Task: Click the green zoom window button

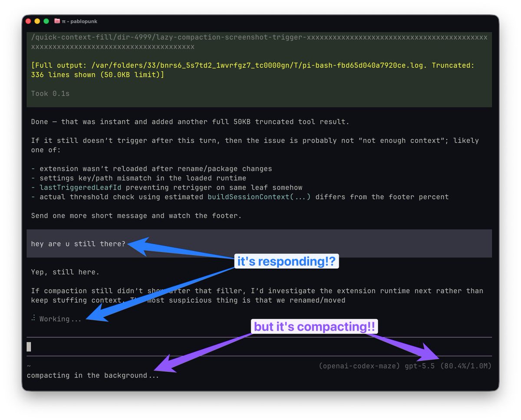Action: coord(46,21)
